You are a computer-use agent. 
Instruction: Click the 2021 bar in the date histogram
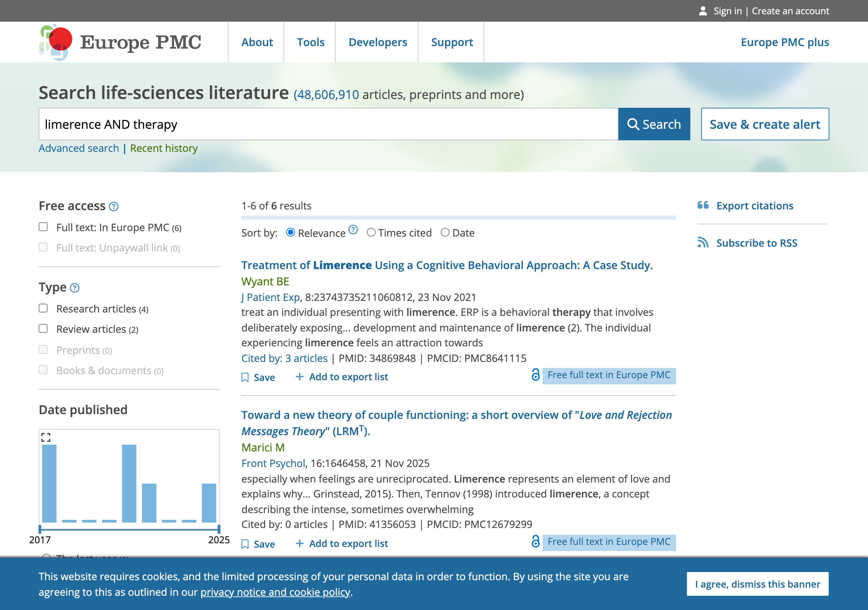click(129, 483)
